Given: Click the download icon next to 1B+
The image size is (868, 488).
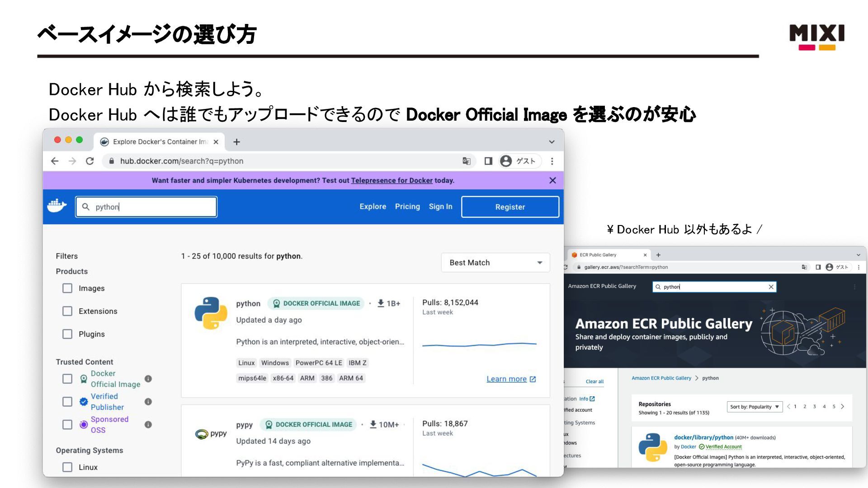Looking at the screenshot, I should point(381,303).
